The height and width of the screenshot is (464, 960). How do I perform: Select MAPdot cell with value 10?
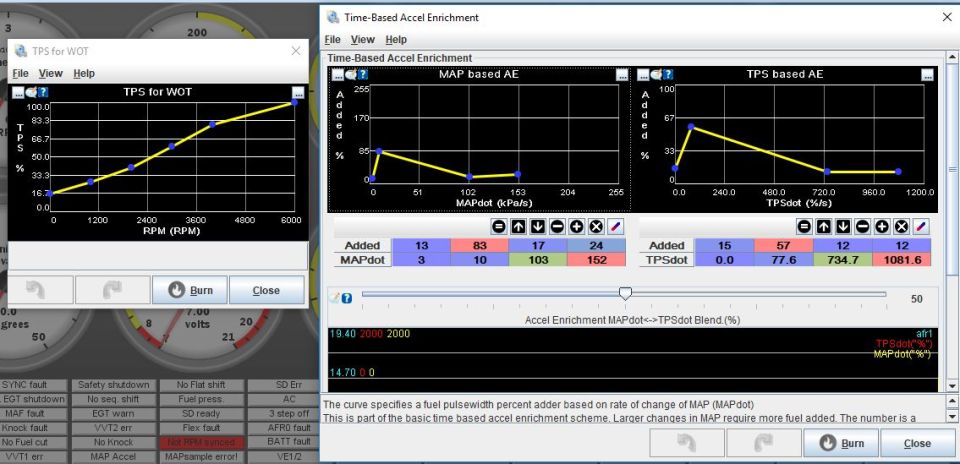click(479, 260)
